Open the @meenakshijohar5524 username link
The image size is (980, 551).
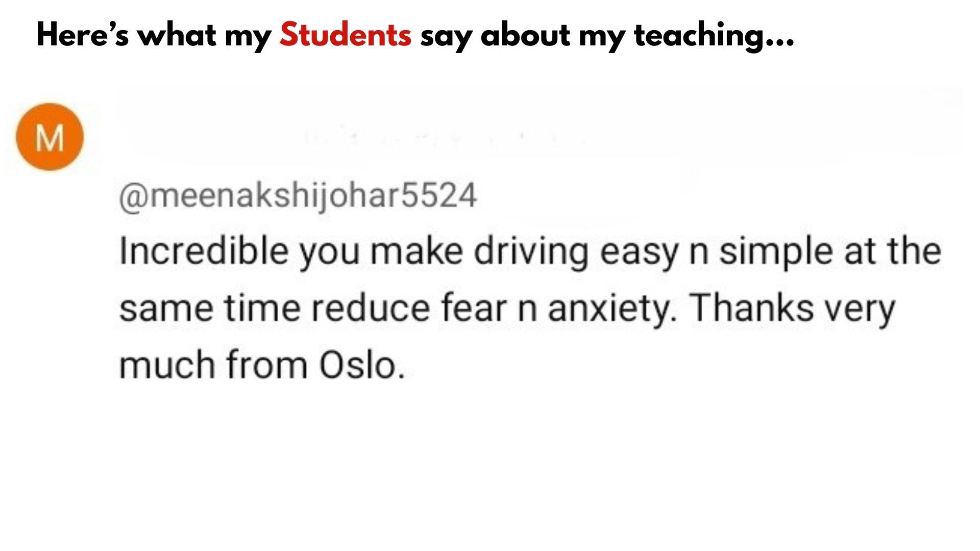[x=298, y=196]
